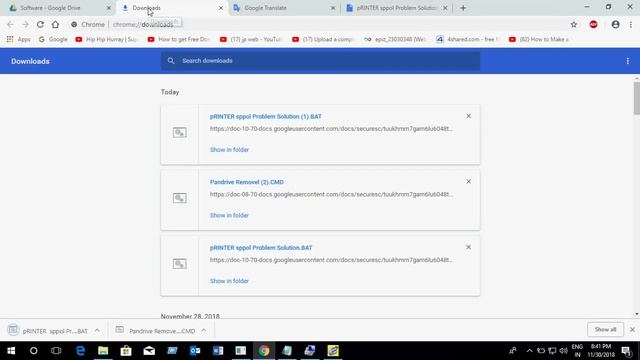This screenshot has height=360, width=640.
Task: Click Show all downloads button
Action: click(605, 329)
